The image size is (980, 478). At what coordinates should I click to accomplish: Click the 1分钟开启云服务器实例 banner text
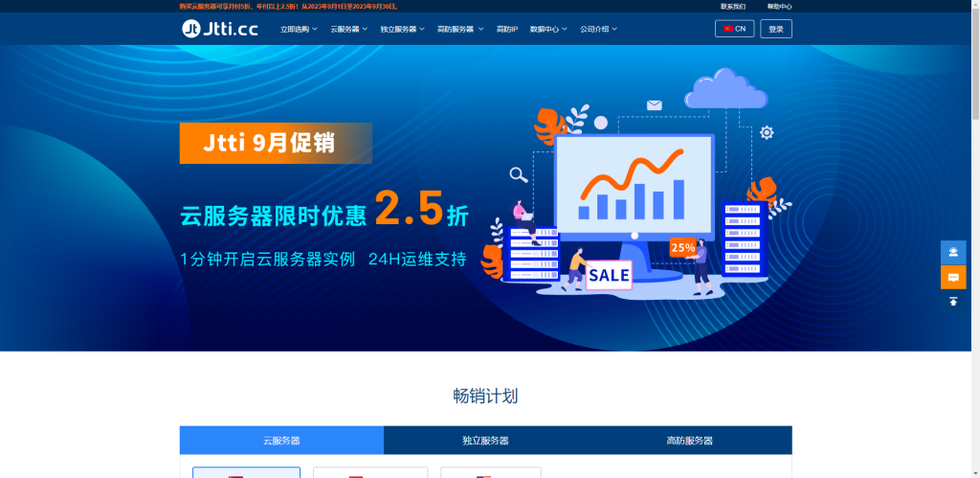268,259
